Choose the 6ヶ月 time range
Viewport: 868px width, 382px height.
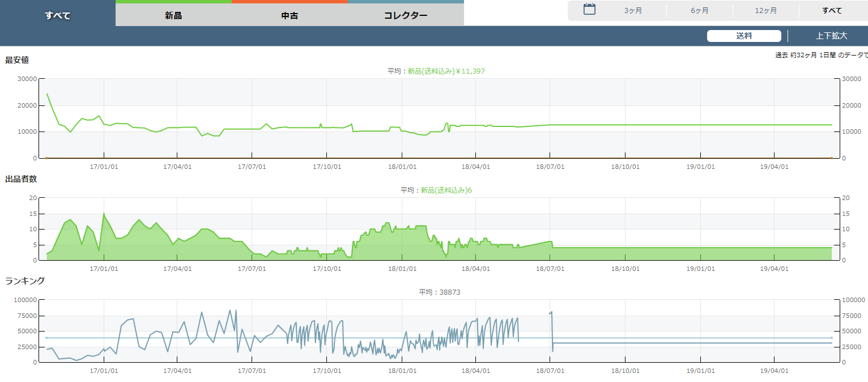[x=700, y=11]
